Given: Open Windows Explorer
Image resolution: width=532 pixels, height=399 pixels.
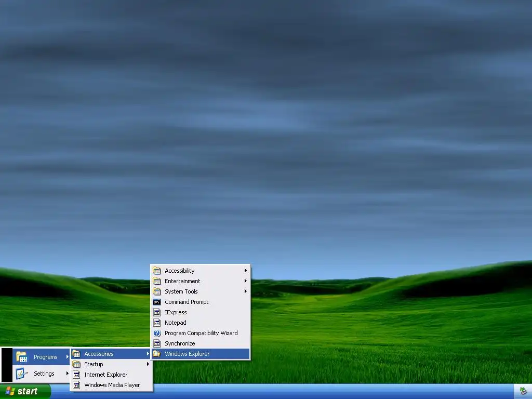Looking at the screenshot, I should point(201,354).
